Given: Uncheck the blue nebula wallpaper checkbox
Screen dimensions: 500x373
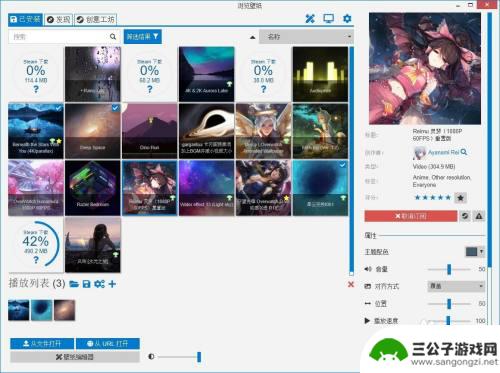Looking at the screenshot, I should point(343,165).
